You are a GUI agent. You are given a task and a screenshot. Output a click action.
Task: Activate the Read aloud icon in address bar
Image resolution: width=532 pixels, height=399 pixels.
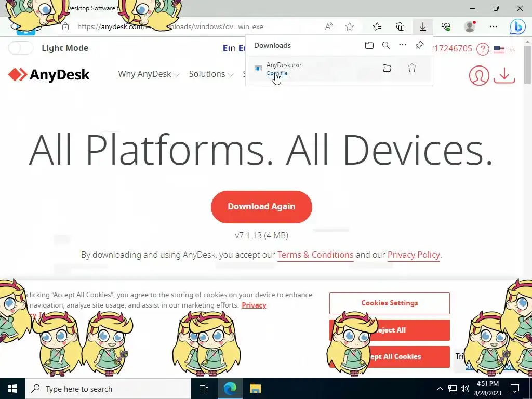click(329, 27)
